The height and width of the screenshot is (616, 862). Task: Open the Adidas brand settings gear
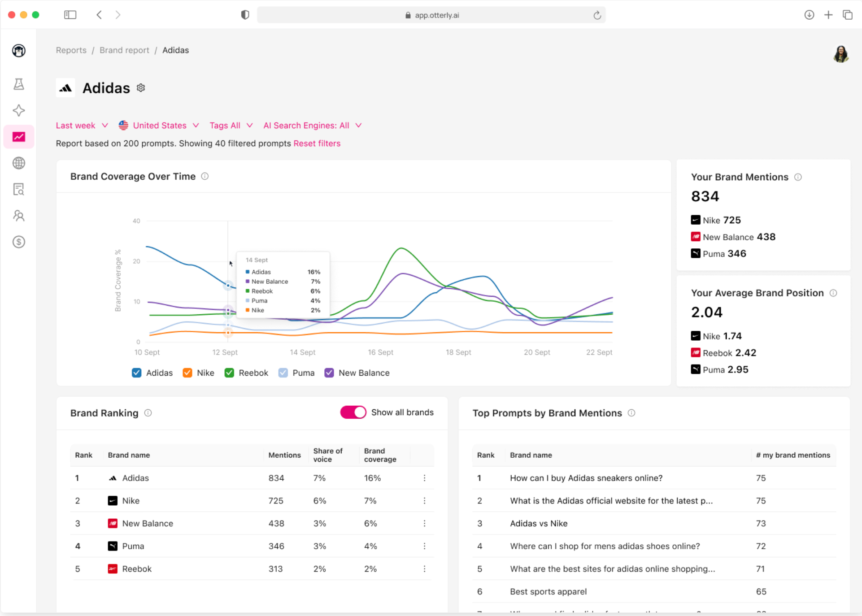140,88
